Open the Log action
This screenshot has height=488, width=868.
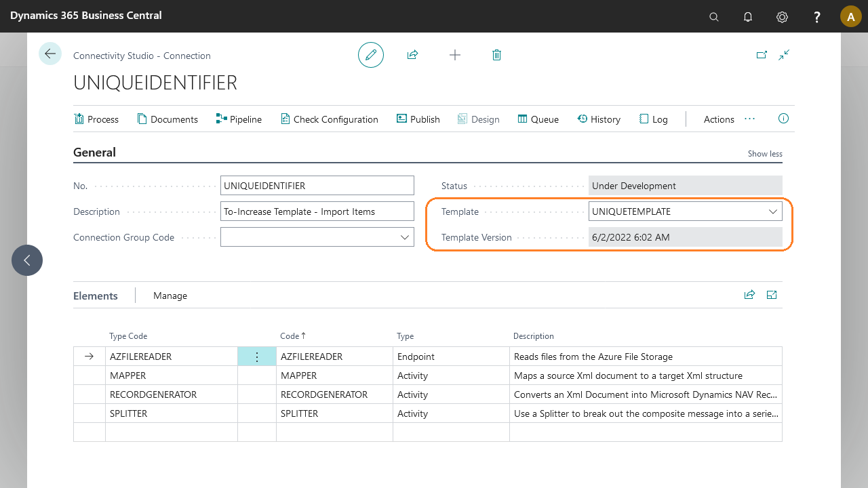[x=654, y=119]
